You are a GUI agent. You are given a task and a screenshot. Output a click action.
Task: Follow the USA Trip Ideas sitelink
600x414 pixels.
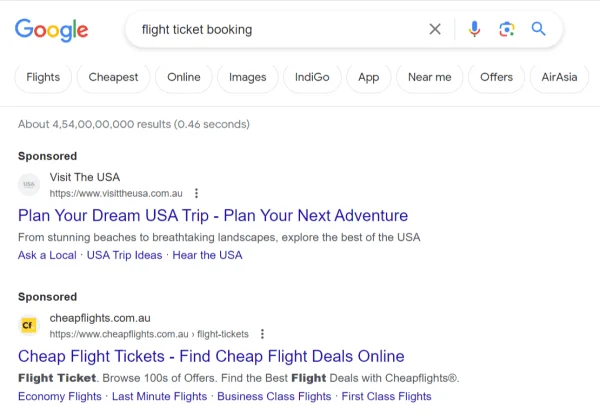(124, 255)
